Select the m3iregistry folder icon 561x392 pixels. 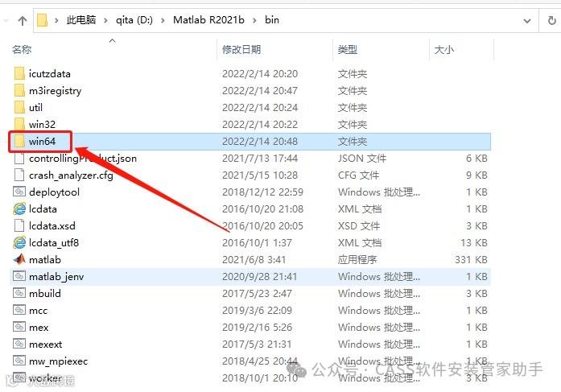click(19, 90)
